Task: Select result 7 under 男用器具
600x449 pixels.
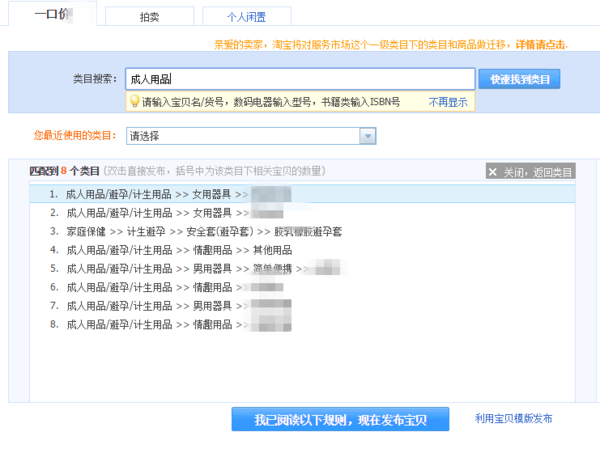Action: [x=160, y=306]
